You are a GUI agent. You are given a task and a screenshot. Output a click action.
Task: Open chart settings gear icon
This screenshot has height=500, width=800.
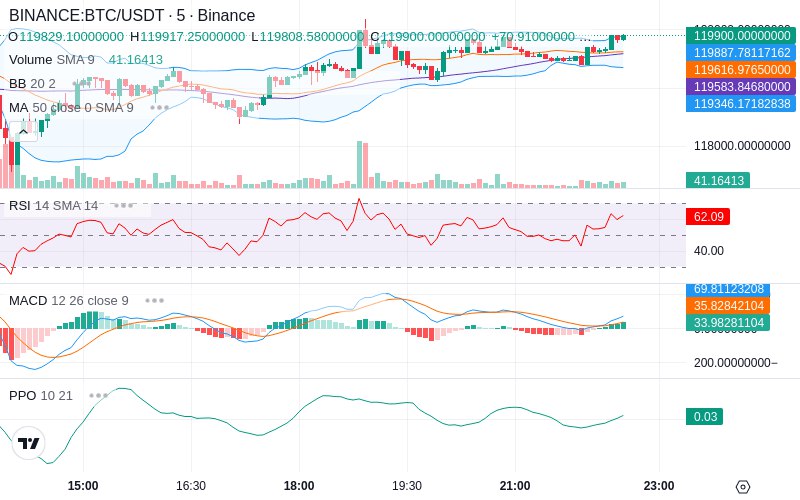point(743,487)
